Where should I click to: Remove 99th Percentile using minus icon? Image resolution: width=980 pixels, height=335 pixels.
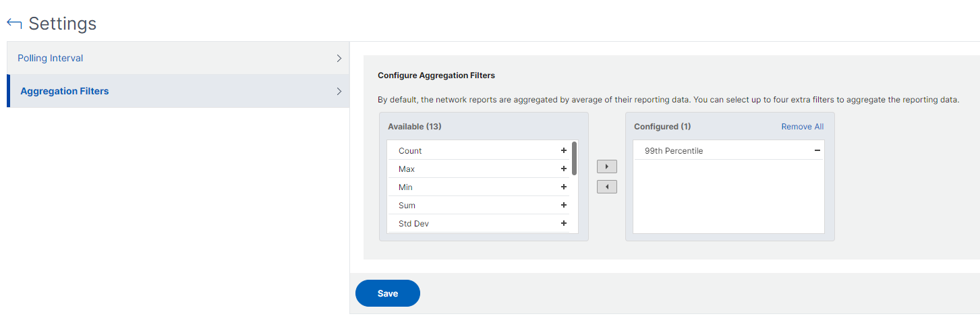tap(817, 151)
